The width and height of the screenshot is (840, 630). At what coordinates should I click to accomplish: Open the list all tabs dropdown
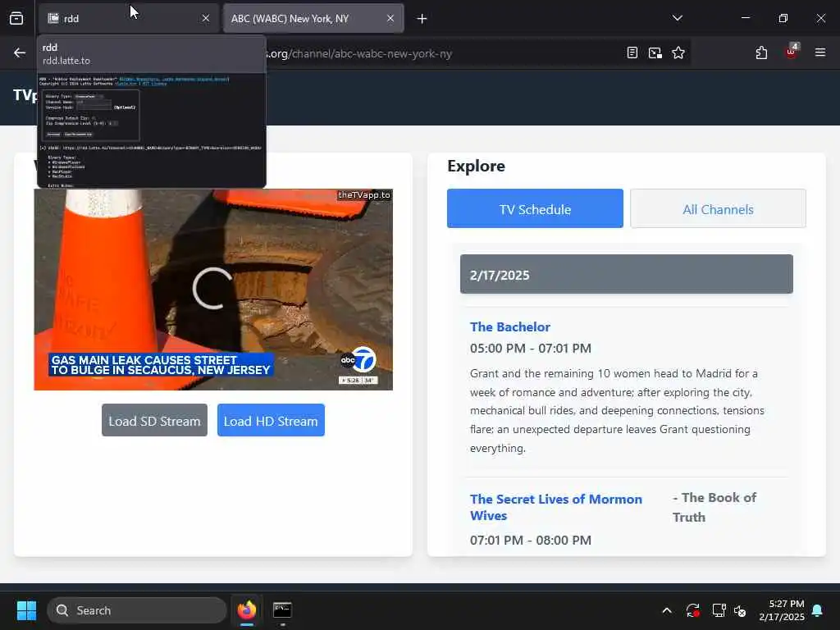coord(677,18)
